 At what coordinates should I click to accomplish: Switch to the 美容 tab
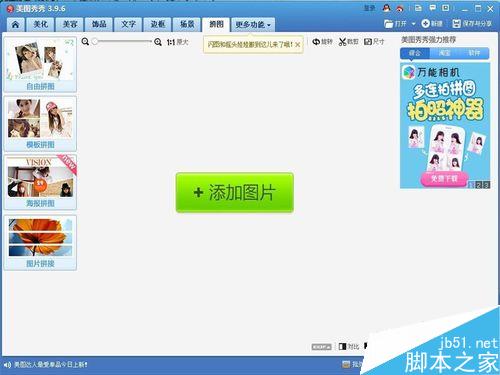[x=70, y=24]
